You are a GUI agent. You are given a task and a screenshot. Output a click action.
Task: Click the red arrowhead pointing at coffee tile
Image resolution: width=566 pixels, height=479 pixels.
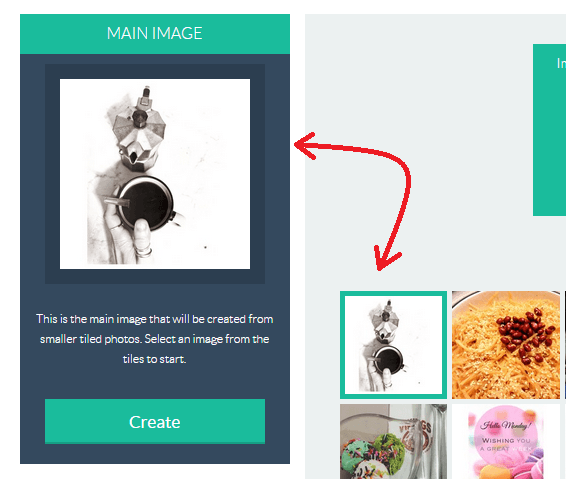(386, 258)
